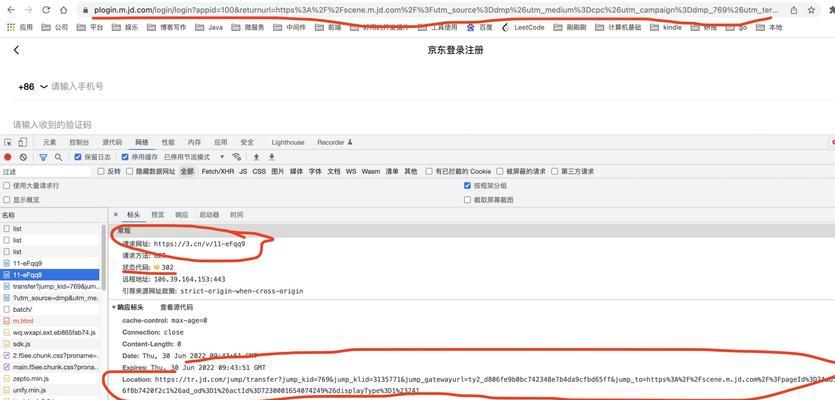The image size is (835, 400).
Task: Toggle the network filter funnel icon
Action: [x=43, y=157]
